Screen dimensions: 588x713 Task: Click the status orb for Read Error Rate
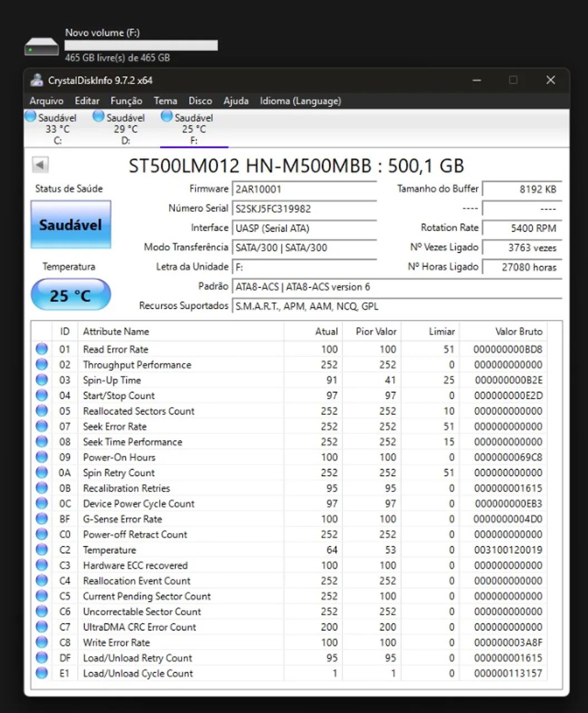42,349
